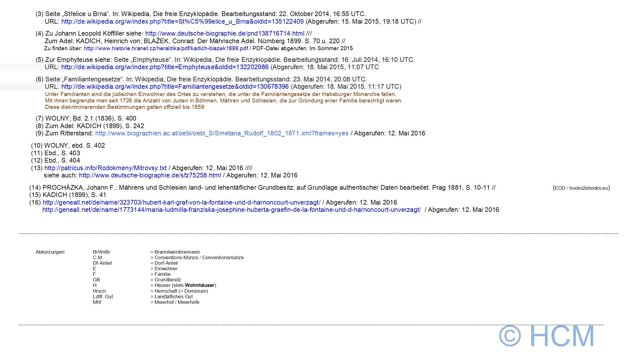The width and height of the screenshot is (644, 354).
Task: Open the deutsche-biographie sfz75258 link
Action: pos(150,175)
